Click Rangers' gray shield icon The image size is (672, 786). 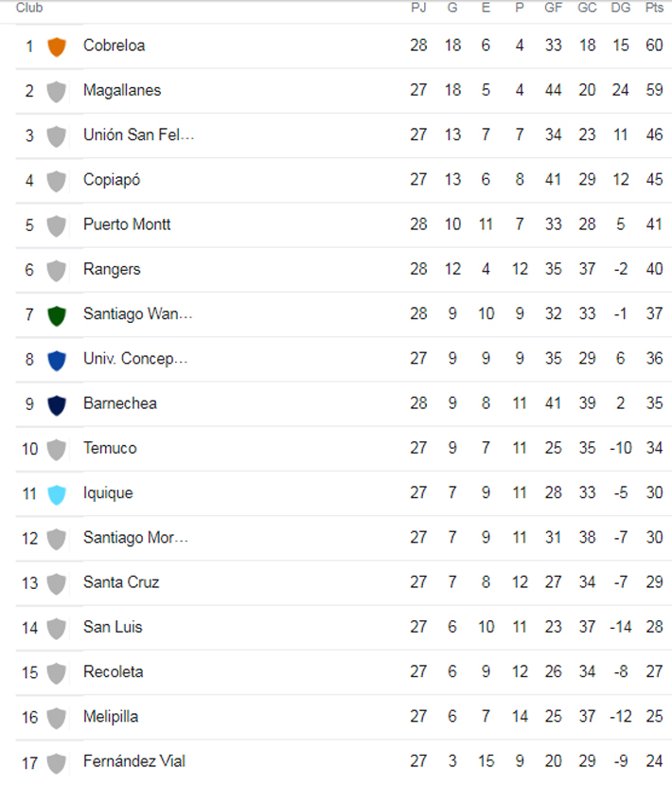click(x=57, y=270)
